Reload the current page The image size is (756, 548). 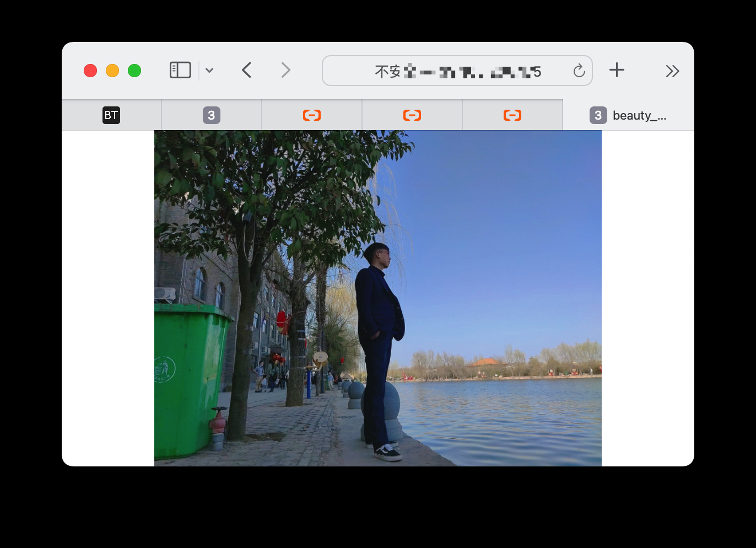[579, 71]
